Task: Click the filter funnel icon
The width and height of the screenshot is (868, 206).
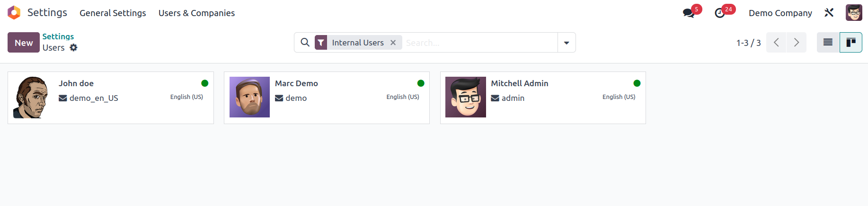Action: (321, 43)
